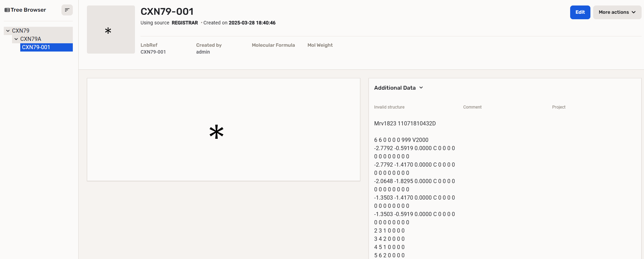Collapse the Additional Data section chevron
The image size is (644, 259).
421,88
